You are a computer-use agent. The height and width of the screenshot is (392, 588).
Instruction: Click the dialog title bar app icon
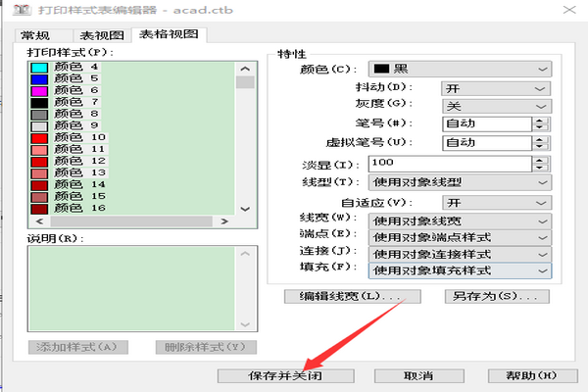pyautogui.click(x=23, y=10)
